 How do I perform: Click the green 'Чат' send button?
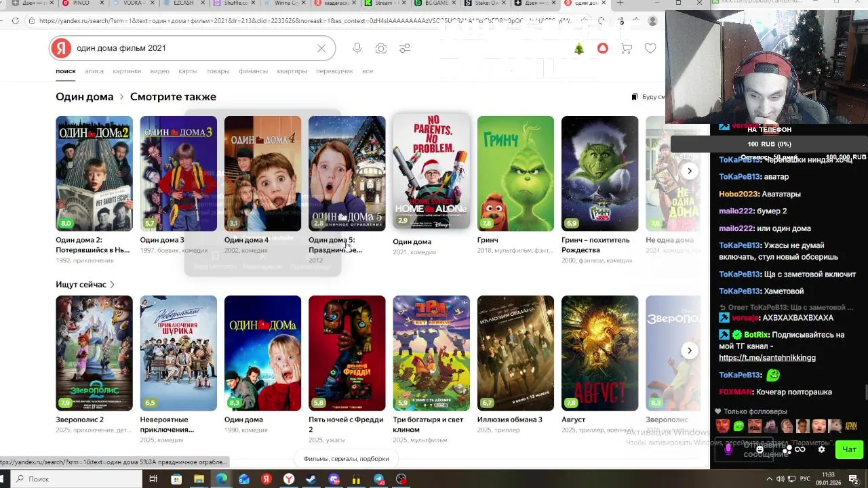click(x=849, y=449)
